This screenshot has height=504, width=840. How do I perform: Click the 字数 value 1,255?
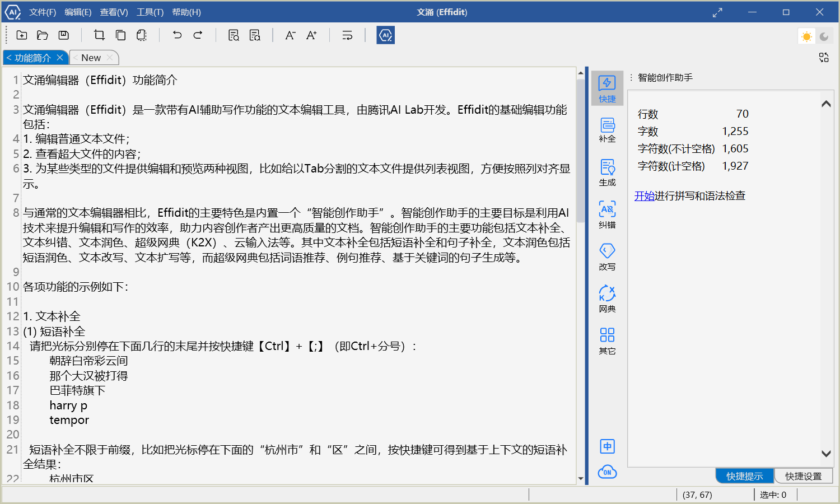(x=735, y=131)
